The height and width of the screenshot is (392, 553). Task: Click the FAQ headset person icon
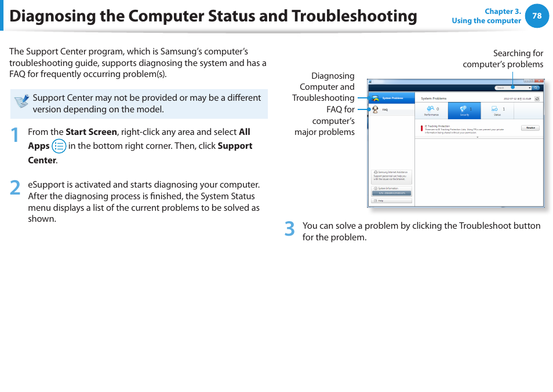tap(375, 110)
